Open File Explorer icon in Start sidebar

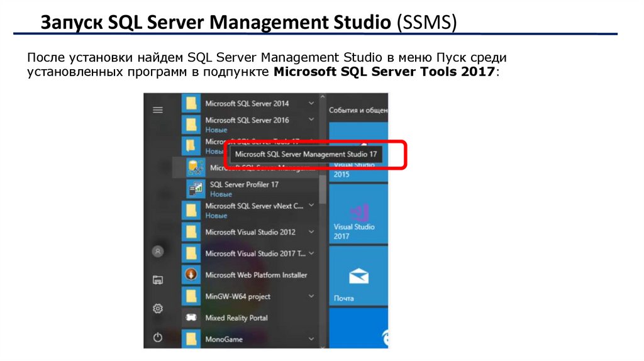pos(158,280)
